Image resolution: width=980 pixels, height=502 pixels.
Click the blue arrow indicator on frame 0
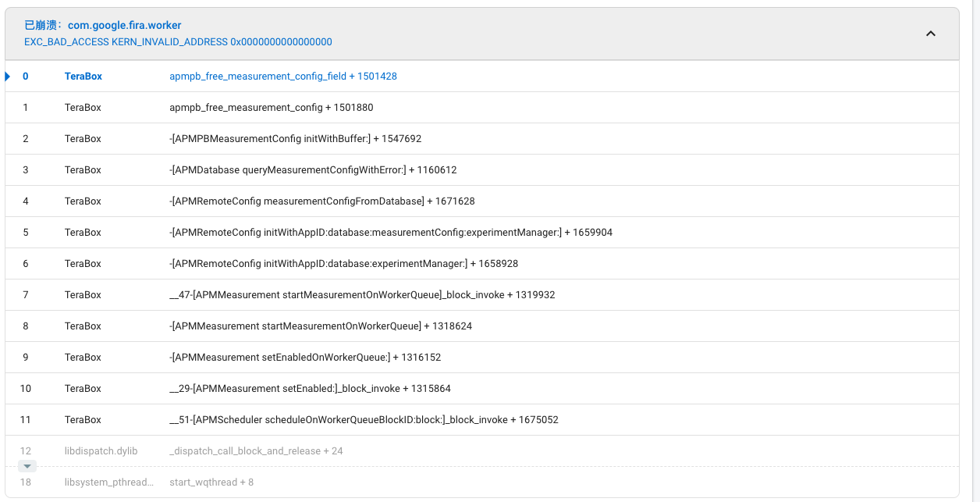6,76
